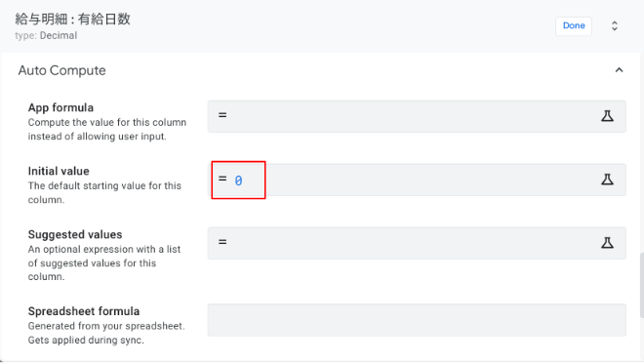Open expression assistant flask for Initial value
The height and width of the screenshot is (363, 644).
608,180
